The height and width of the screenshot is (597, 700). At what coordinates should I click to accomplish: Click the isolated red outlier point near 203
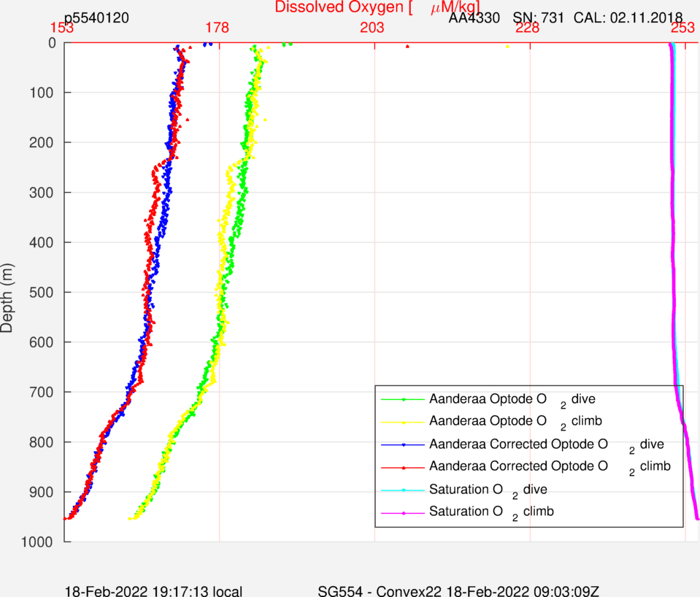coord(407,47)
